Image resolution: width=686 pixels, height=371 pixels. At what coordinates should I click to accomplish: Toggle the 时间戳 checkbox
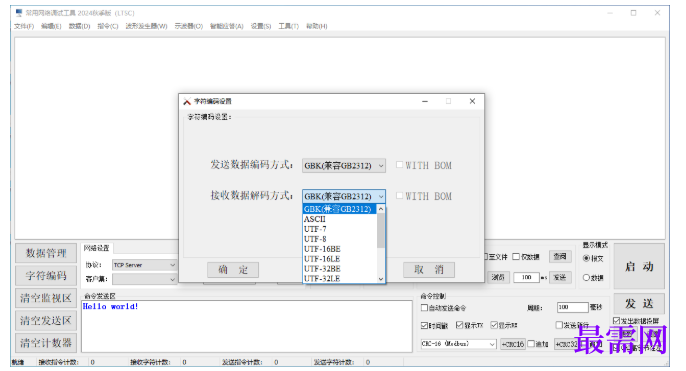pyautogui.click(x=434, y=326)
